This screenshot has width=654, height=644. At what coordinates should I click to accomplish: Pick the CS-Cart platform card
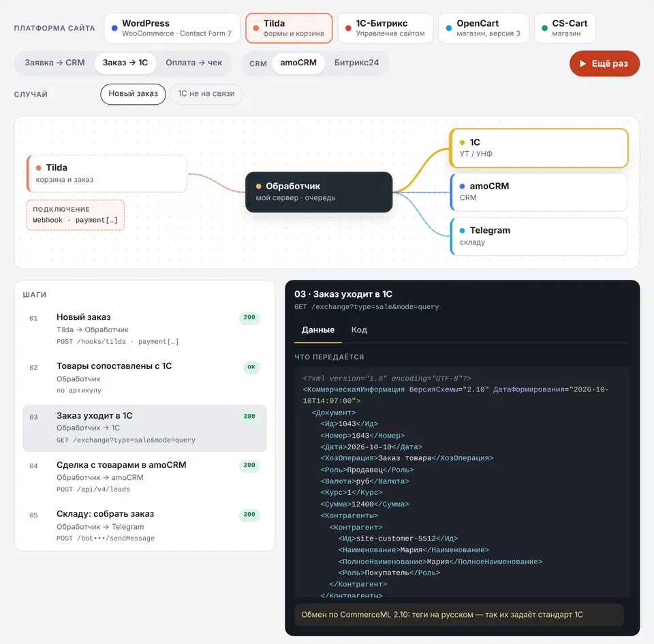click(x=565, y=28)
